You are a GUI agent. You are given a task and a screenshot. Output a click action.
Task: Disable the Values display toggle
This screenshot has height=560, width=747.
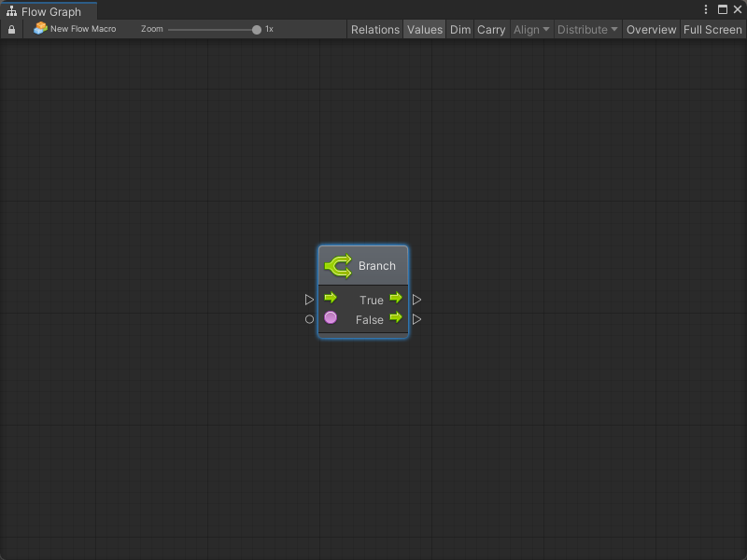425,30
